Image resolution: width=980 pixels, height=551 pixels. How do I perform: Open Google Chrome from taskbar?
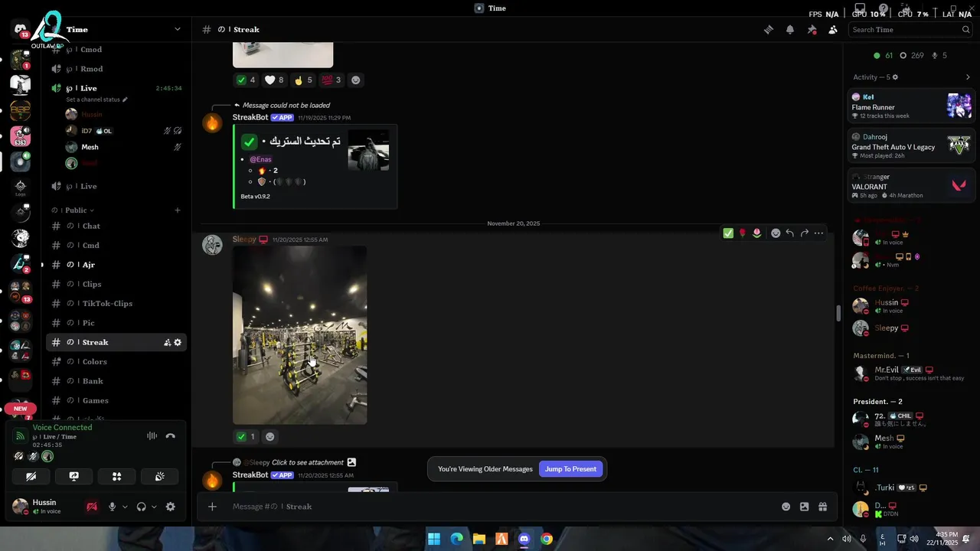coord(546,539)
